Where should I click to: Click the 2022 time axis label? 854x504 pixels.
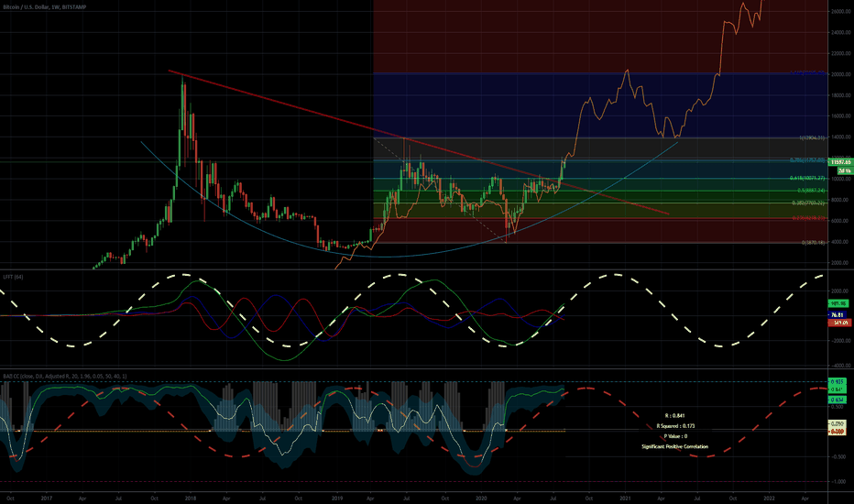coord(769,498)
